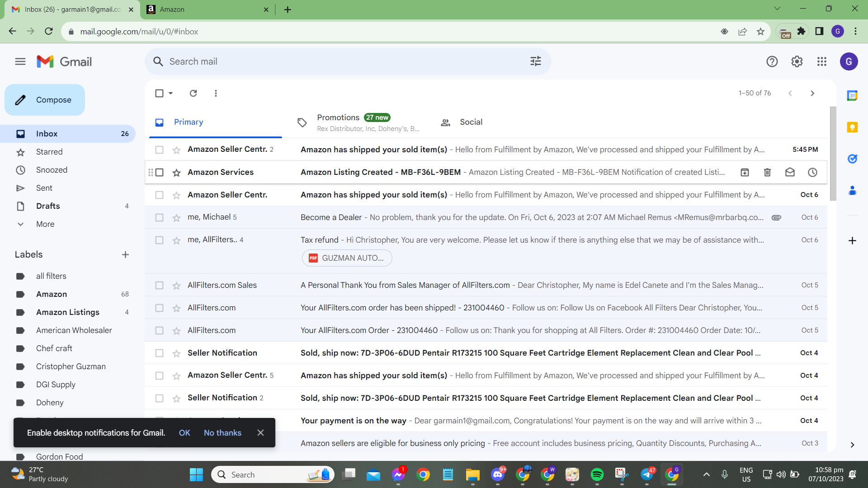Star the Amazon Services email
This screenshot has height=488, width=868.
[x=176, y=173]
